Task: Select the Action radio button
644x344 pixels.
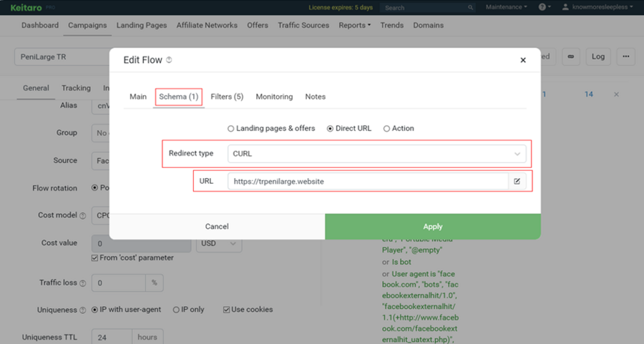Action: pos(386,129)
